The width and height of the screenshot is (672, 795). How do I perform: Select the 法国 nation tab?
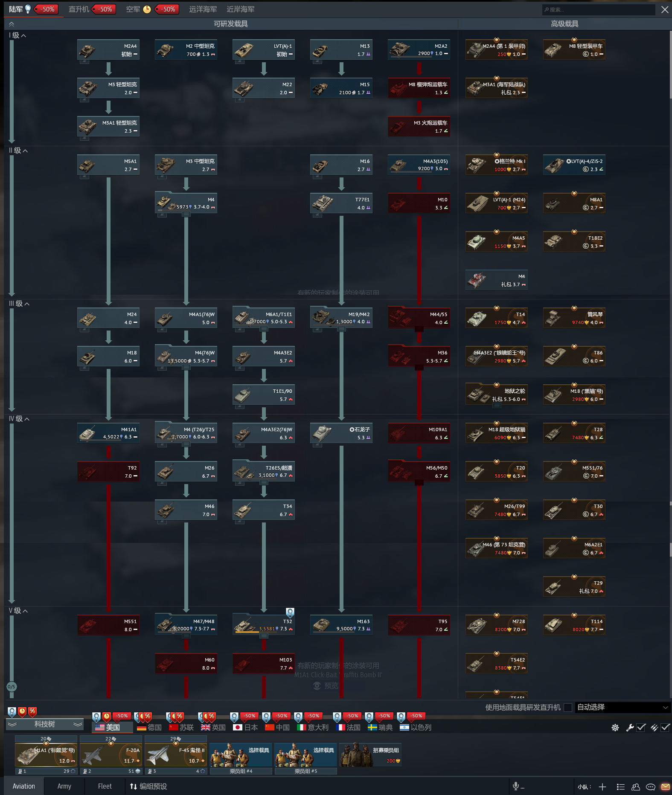click(348, 728)
